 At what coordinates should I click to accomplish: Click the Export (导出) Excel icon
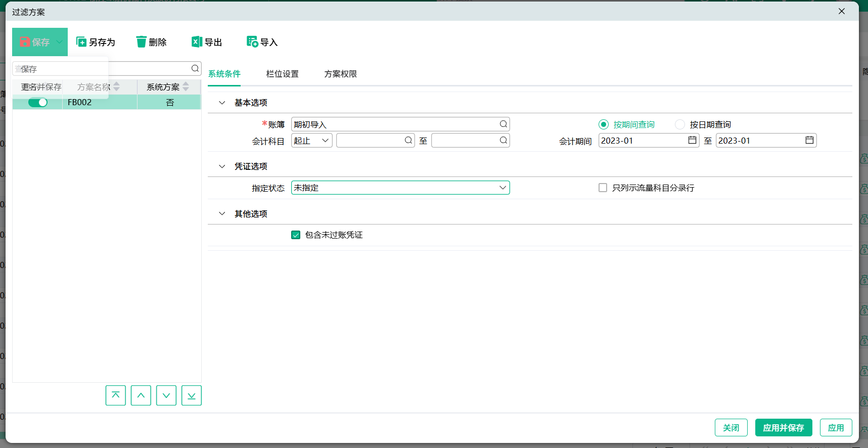coord(197,42)
